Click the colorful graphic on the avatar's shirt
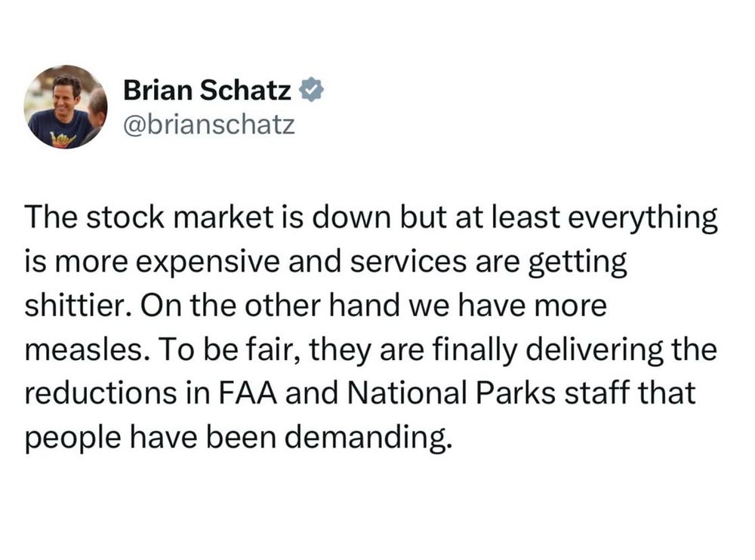Screen dimensions: 755x560 click(63, 140)
